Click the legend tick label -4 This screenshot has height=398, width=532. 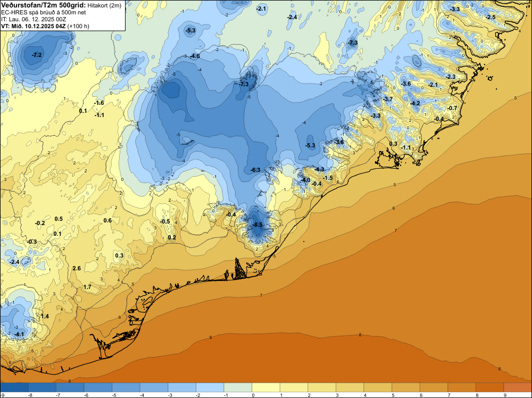click(x=142, y=395)
